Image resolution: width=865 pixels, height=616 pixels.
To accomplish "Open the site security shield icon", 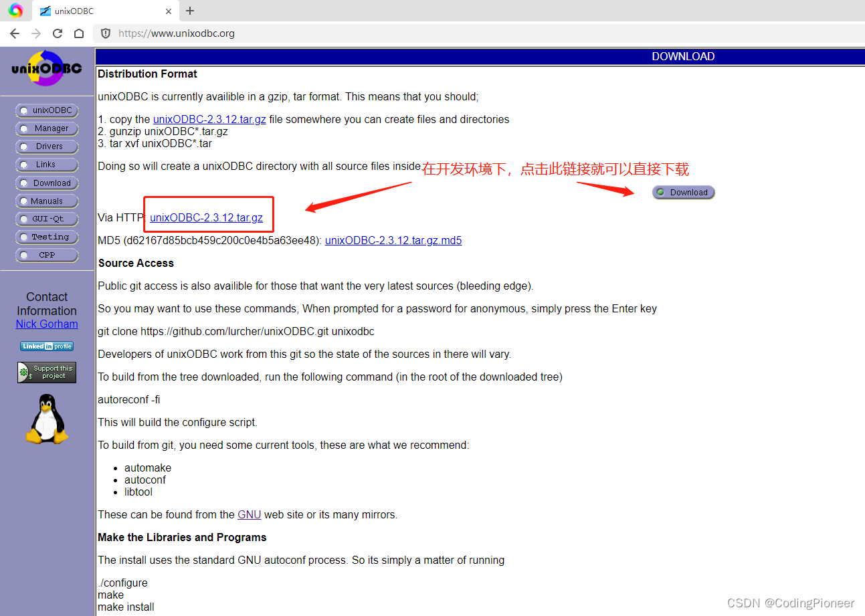I will 105,33.
